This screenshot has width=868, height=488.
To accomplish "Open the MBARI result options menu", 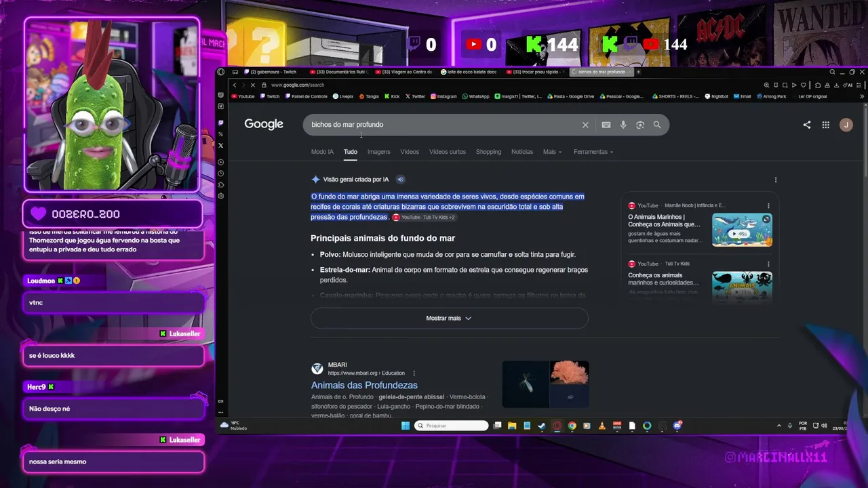I will (x=414, y=373).
